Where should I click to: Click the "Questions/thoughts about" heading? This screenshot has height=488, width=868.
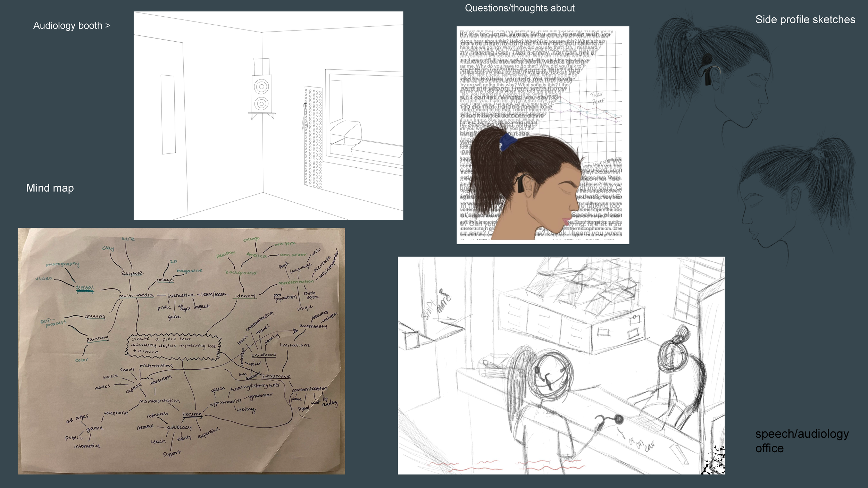(519, 8)
